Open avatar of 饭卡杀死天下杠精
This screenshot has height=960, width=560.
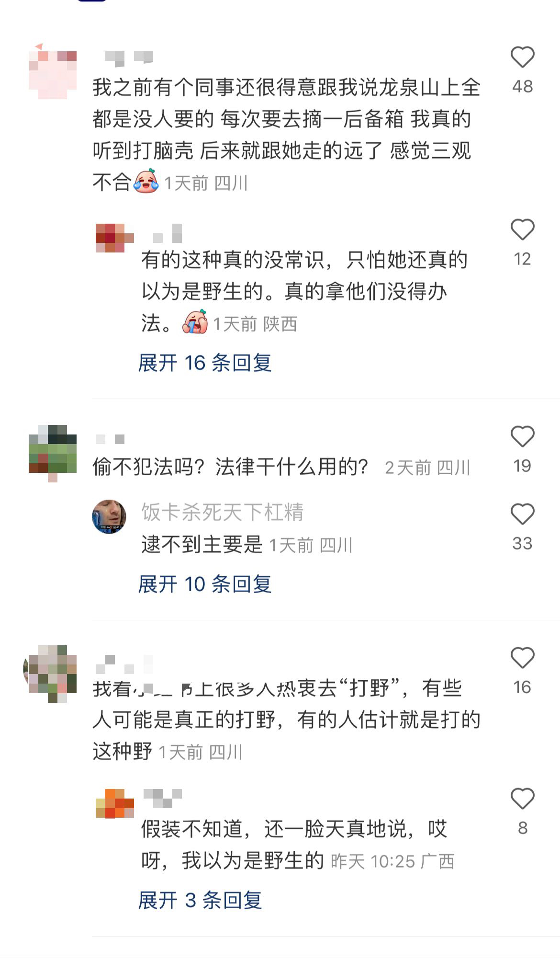coord(109,516)
